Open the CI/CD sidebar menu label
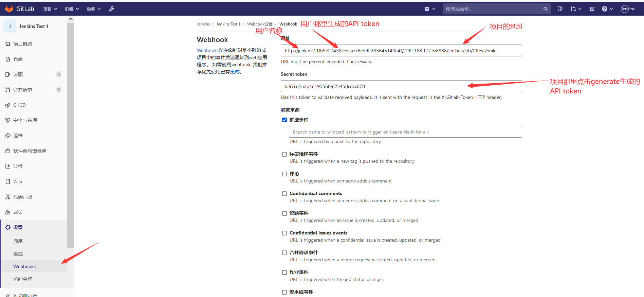The width and height of the screenshot is (644, 297). pyautogui.click(x=19, y=105)
